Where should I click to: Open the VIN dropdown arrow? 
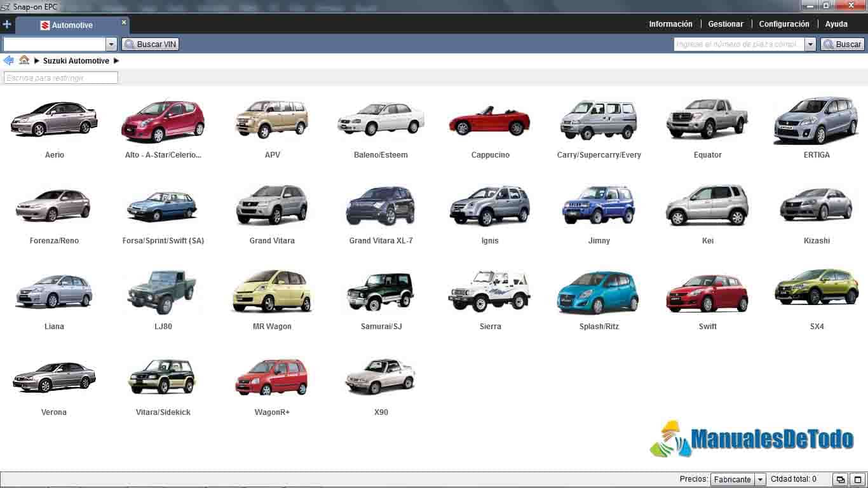(111, 44)
